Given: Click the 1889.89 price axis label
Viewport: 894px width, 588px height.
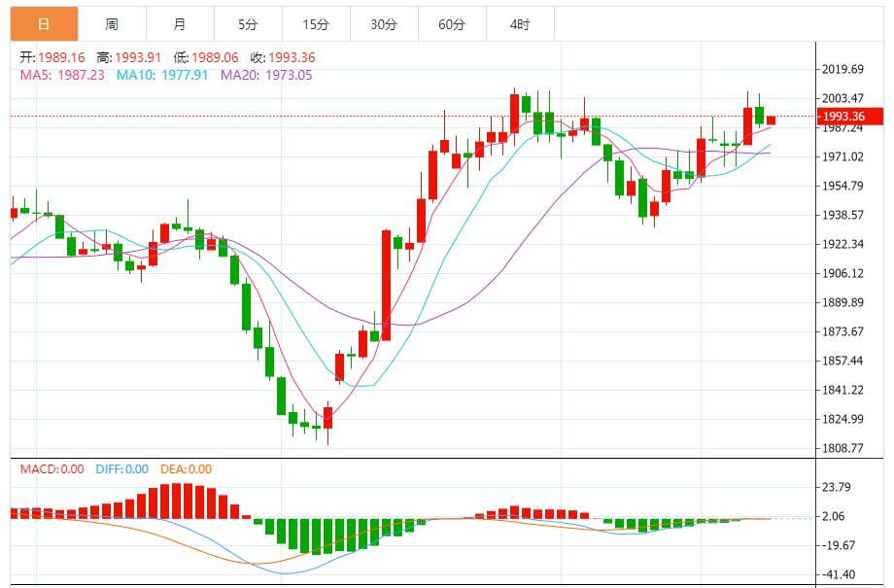Looking at the screenshot, I should click(842, 303).
